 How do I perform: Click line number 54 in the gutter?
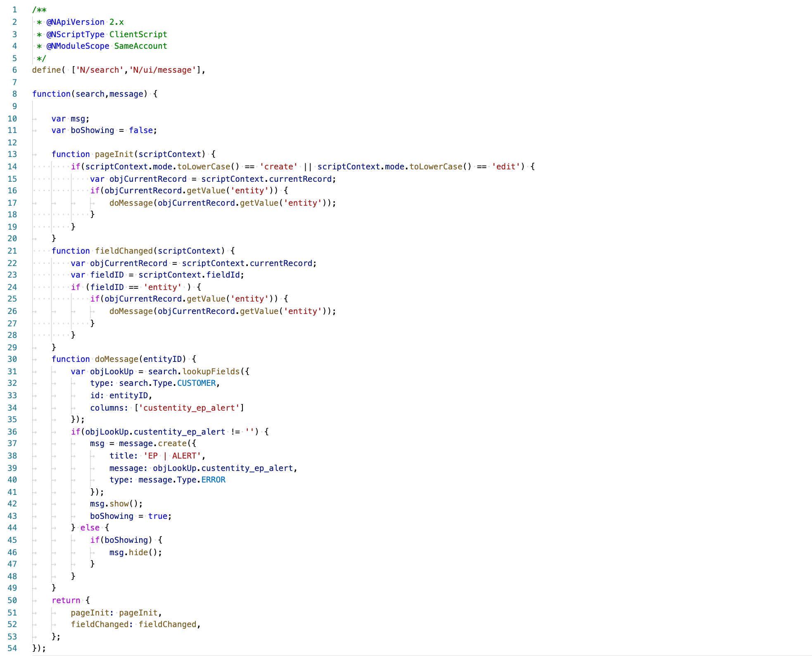12,649
